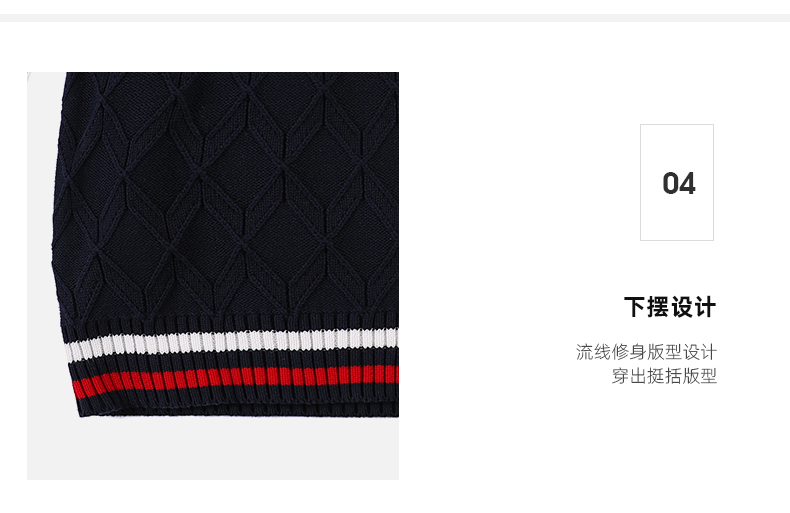Screen dimensions: 790x513
Task: Click the 下 character in the heading
Action: coord(635,307)
